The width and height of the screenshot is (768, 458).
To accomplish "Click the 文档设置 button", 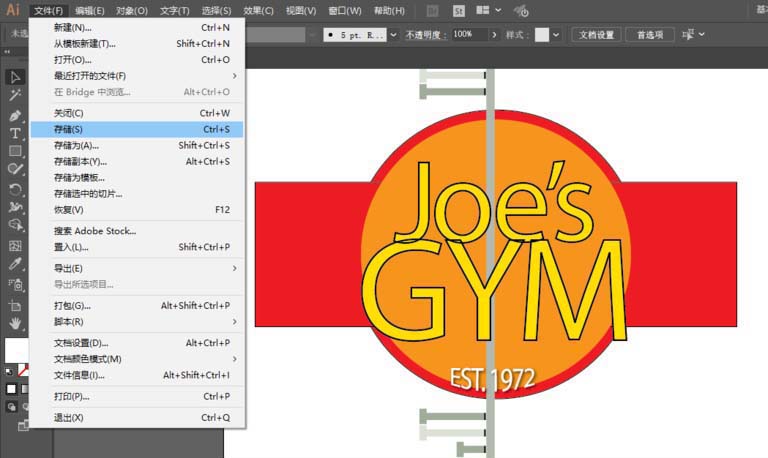I will click(596, 35).
